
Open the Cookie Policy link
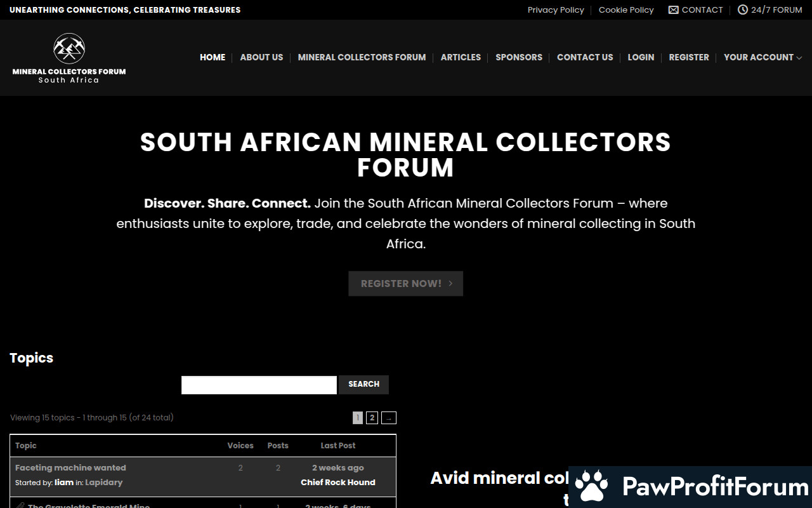click(x=625, y=10)
